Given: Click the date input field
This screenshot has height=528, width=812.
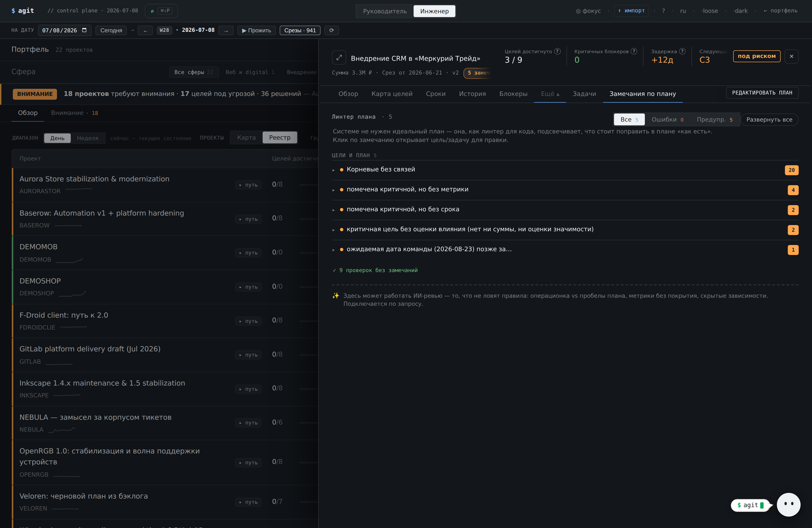Looking at the screenshot, I should [65, 30].
